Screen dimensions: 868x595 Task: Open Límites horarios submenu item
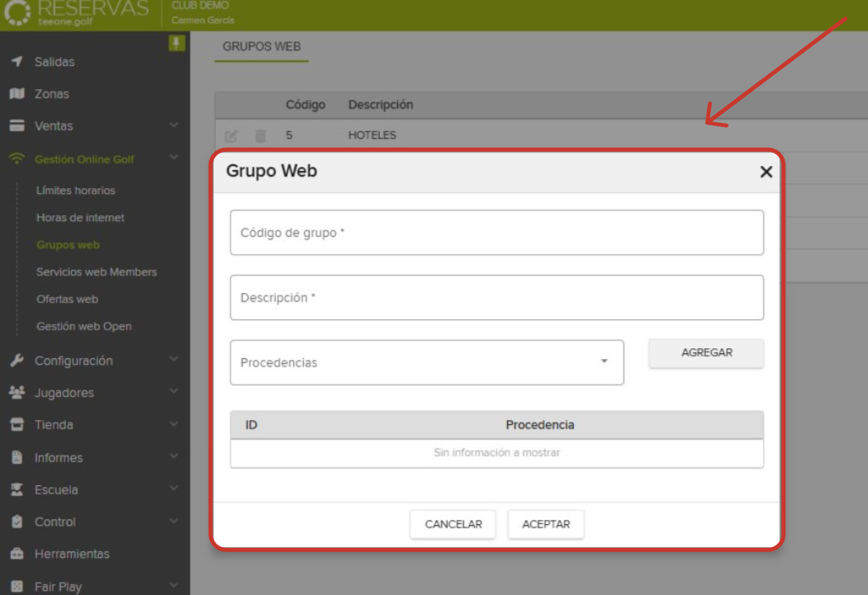pos(76,191)
